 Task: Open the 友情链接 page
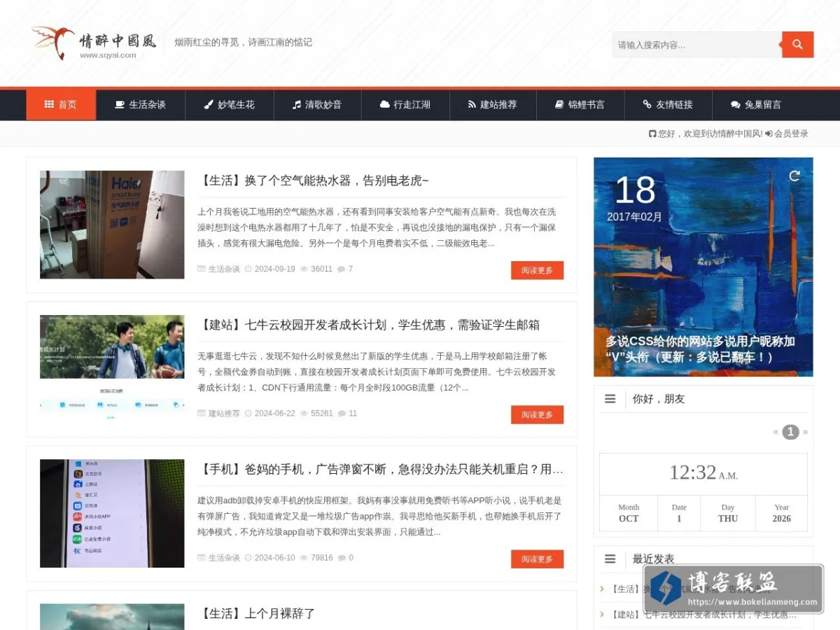click(668, 105)
